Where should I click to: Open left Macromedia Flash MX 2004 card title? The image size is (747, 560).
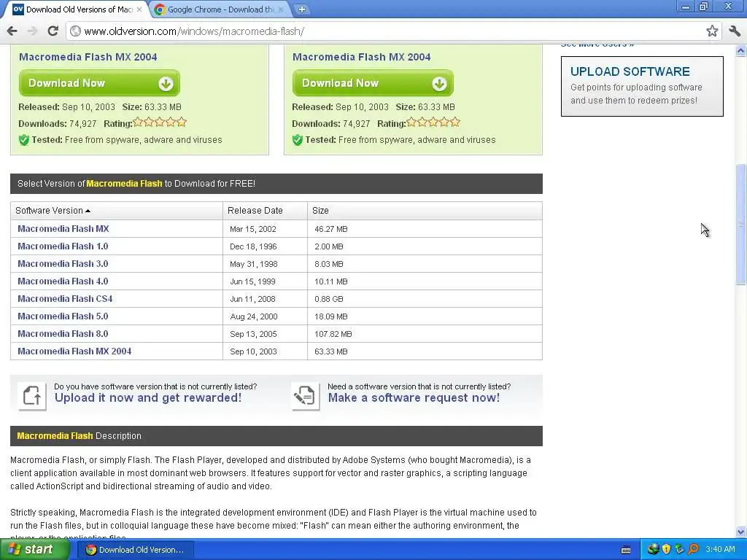[x=88, y=57]
